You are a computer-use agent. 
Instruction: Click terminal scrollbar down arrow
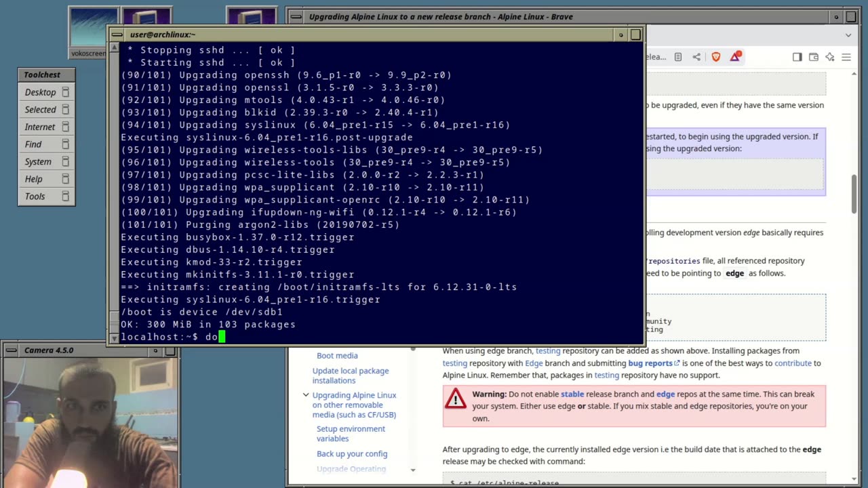[114, 337]
